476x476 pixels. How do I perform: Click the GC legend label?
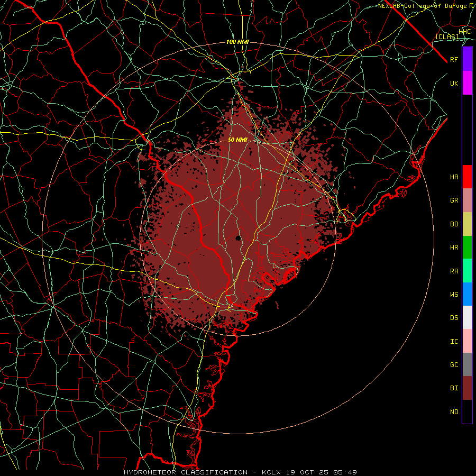click(454, 365)
